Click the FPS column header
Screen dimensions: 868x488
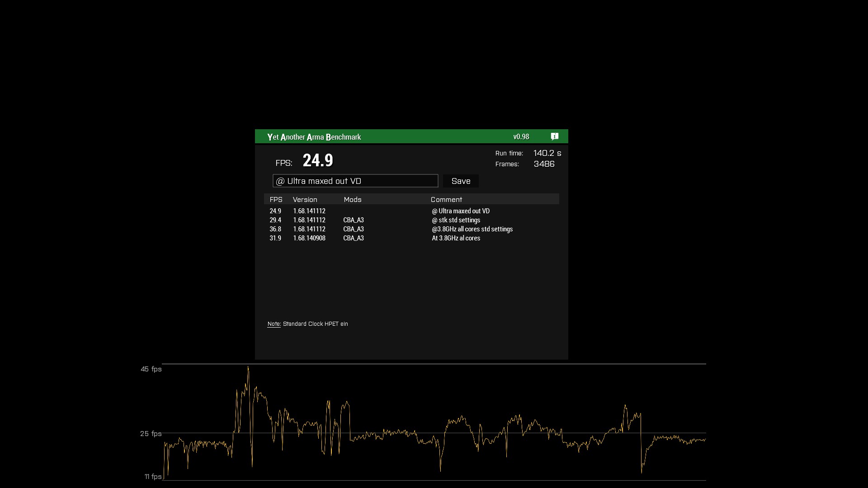[x=276, y=199]
